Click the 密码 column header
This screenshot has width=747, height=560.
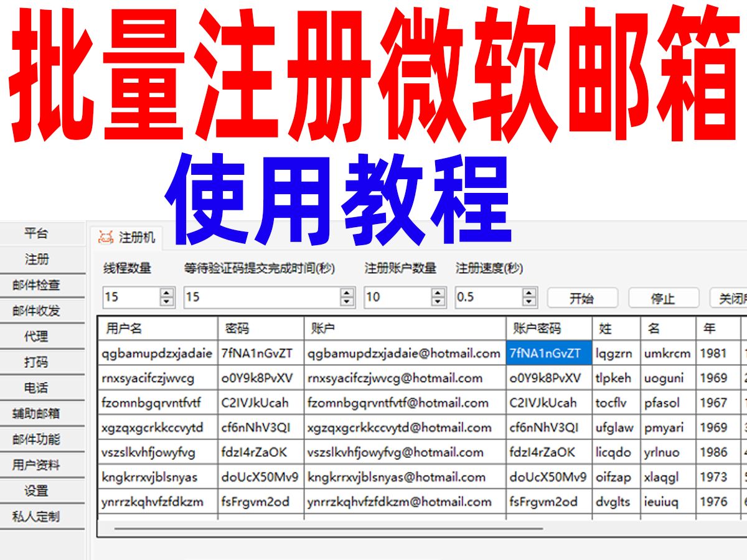[x=261, y=328]
